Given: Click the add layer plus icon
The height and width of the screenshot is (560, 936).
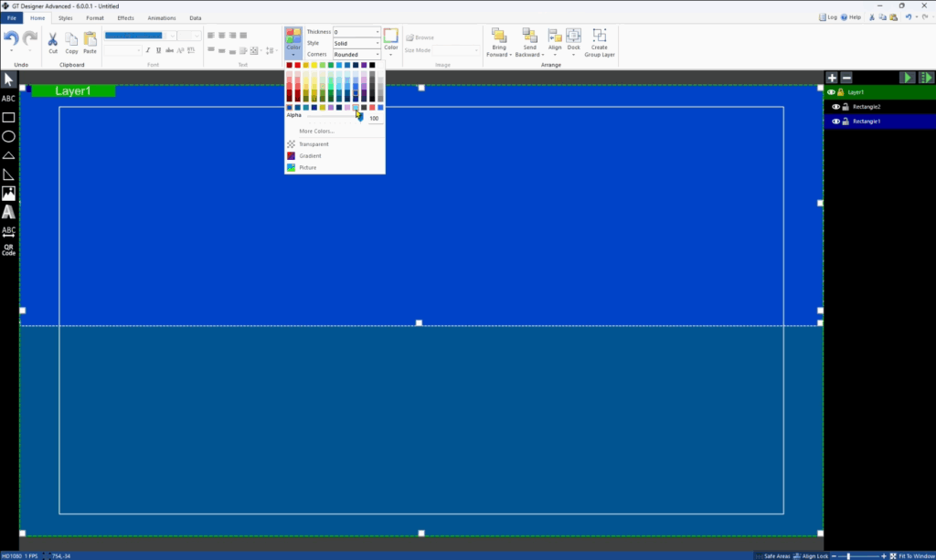Looking at the screenshot, I should click(832, 79).
